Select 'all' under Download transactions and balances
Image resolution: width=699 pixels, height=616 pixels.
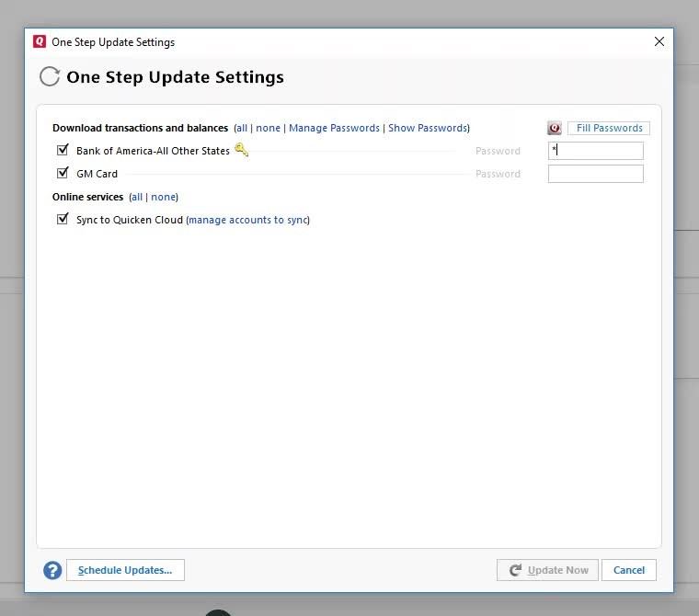pyautogui.click(x=241, y=128)
